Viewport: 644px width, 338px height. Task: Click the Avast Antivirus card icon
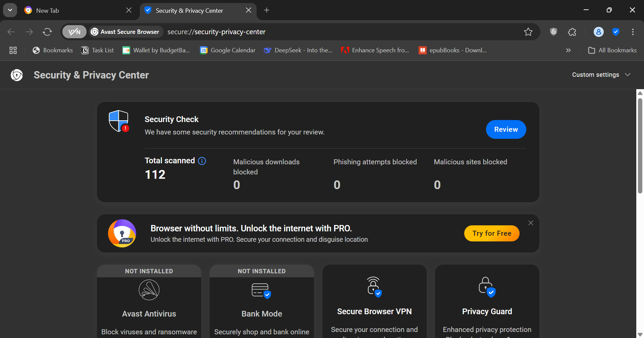pos(149,290)
